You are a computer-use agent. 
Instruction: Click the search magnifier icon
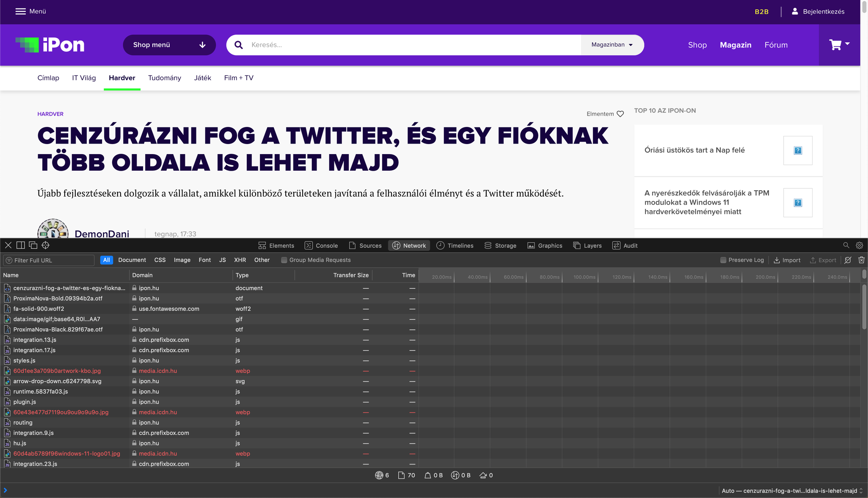click(239, 45)
